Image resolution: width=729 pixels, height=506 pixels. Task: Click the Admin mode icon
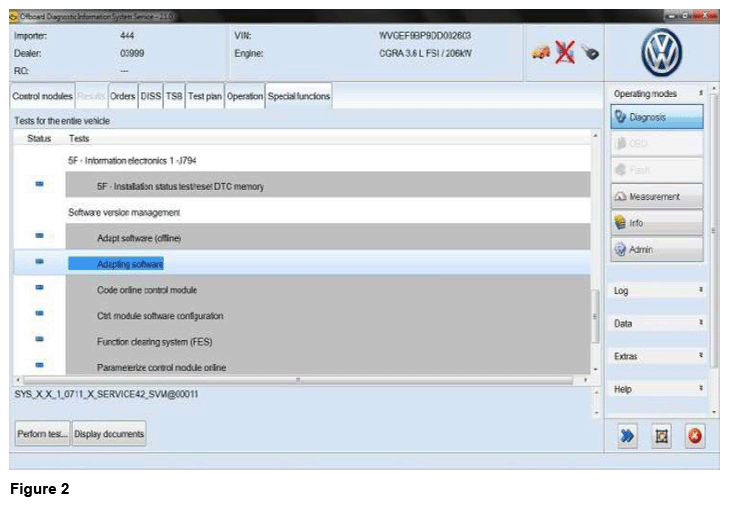620,249
